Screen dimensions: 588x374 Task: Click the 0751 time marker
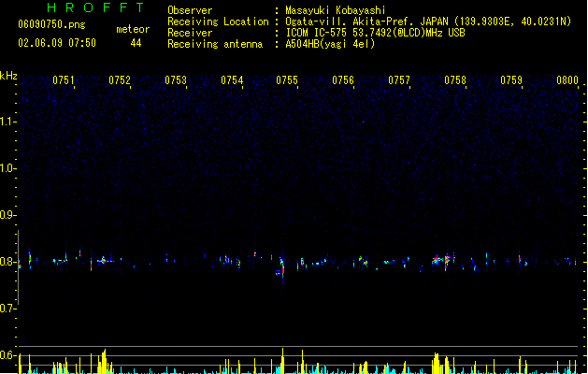coord(64,80)
